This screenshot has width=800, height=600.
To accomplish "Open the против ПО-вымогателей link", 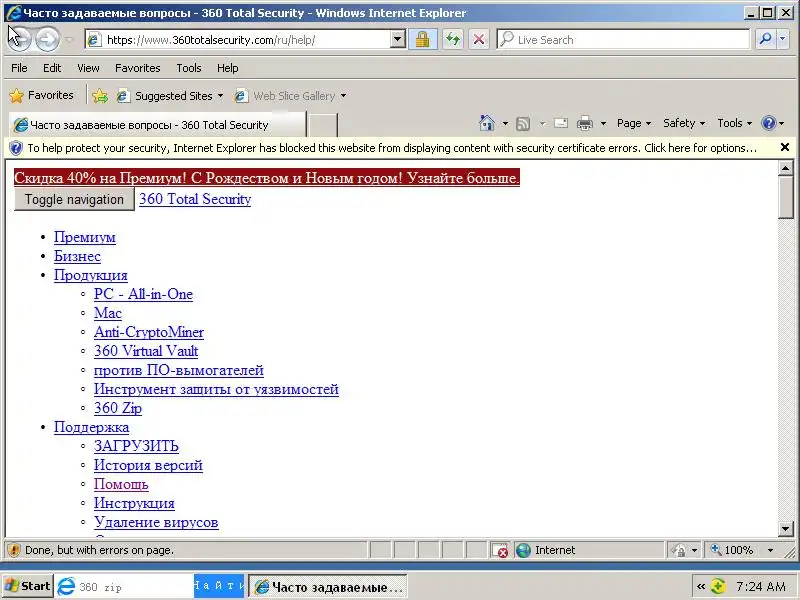I will [179, 370].
